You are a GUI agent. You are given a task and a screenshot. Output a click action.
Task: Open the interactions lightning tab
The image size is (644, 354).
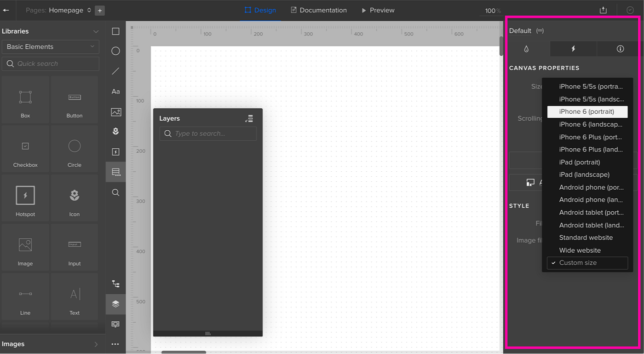click(x=573, y=49)
